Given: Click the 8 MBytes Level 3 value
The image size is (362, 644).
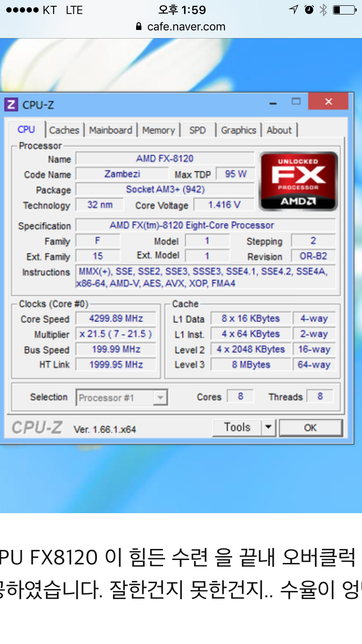Looking at the screenshot, I should click(251, 365).
